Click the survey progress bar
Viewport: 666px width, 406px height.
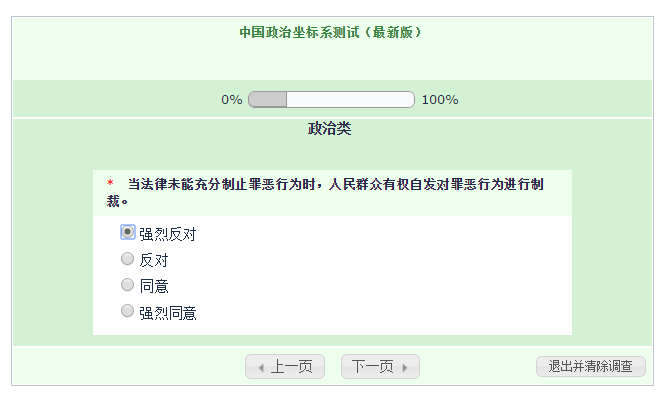pos(331,99)
